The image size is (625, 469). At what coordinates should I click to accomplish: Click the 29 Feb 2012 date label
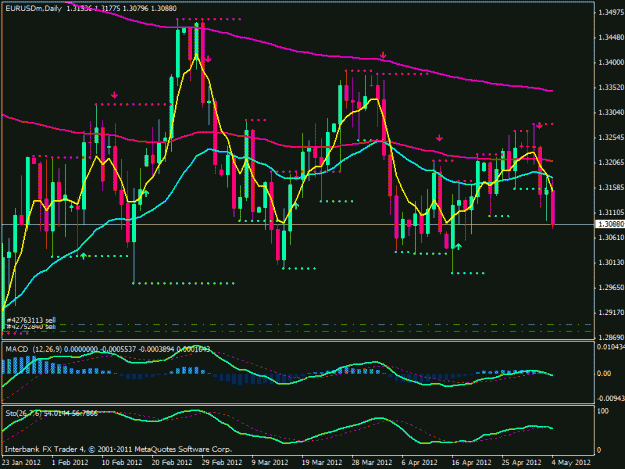point(222,463)
